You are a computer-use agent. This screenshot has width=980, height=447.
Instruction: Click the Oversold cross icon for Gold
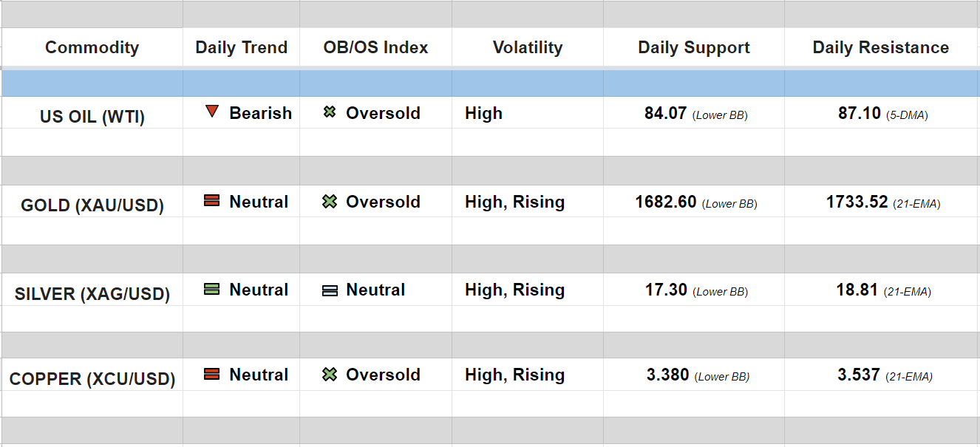pyautogui.click(x=330, y=201)
